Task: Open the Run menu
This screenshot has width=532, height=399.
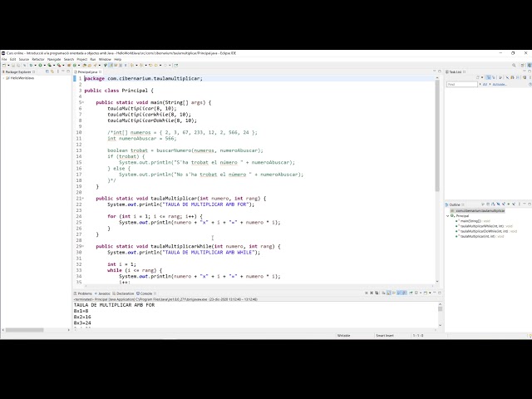Action: coord(92,59)
